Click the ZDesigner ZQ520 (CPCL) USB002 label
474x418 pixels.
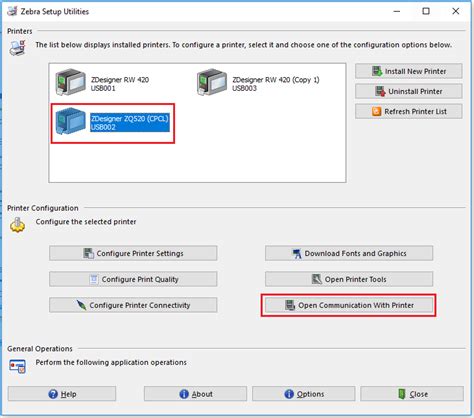(130, 123)
